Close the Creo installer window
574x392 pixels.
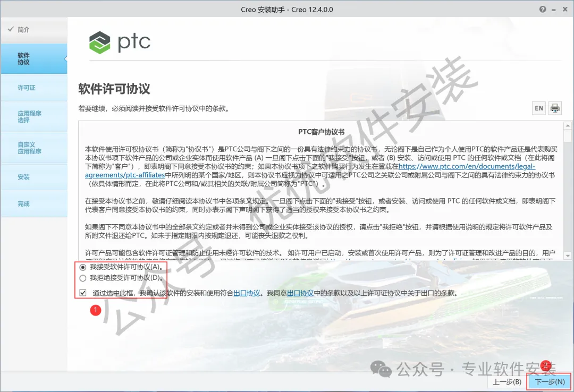click(565, 10)
